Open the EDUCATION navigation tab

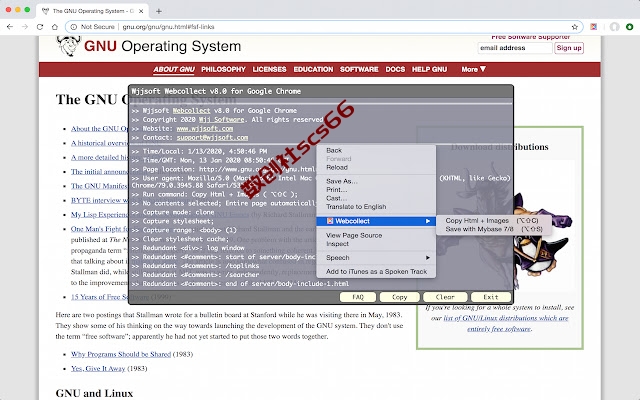coord(313,69)
